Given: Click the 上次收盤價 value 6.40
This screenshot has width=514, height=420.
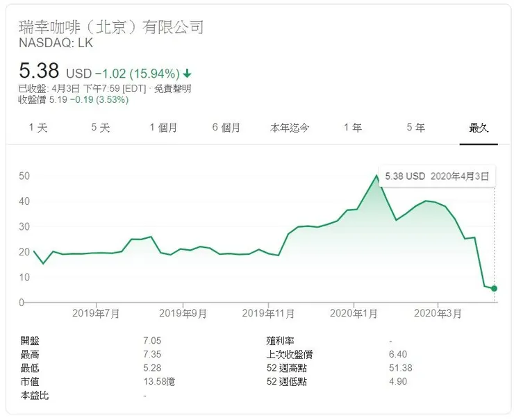Looking at the screenshot, I should 398,354.
